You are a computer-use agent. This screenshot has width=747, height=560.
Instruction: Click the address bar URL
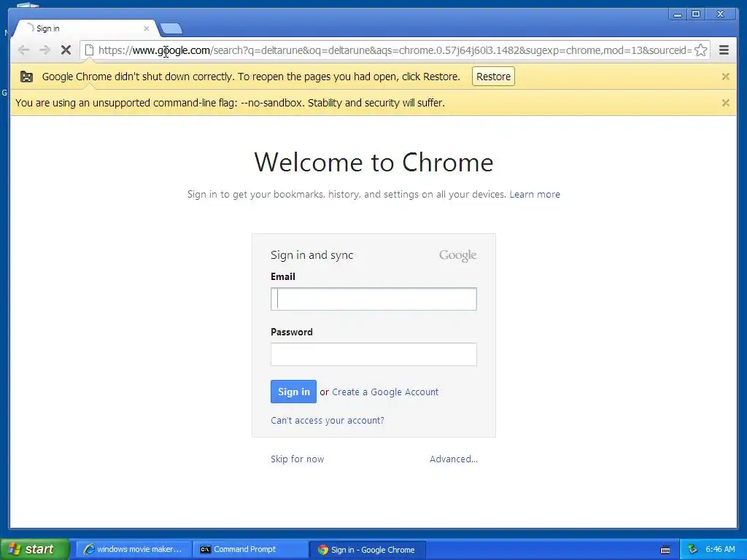click(395, 50)
